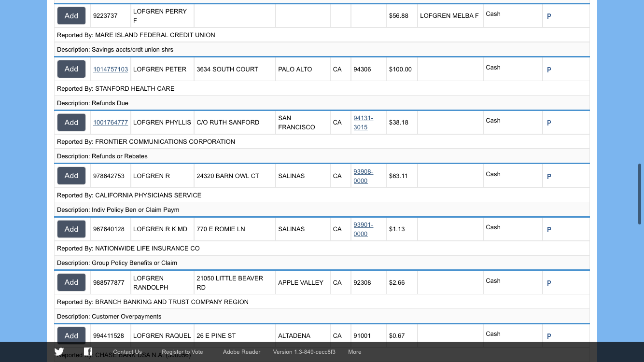
Task: Click address 21050 LITTLE BEAVER RD
Action: [230, 283]
